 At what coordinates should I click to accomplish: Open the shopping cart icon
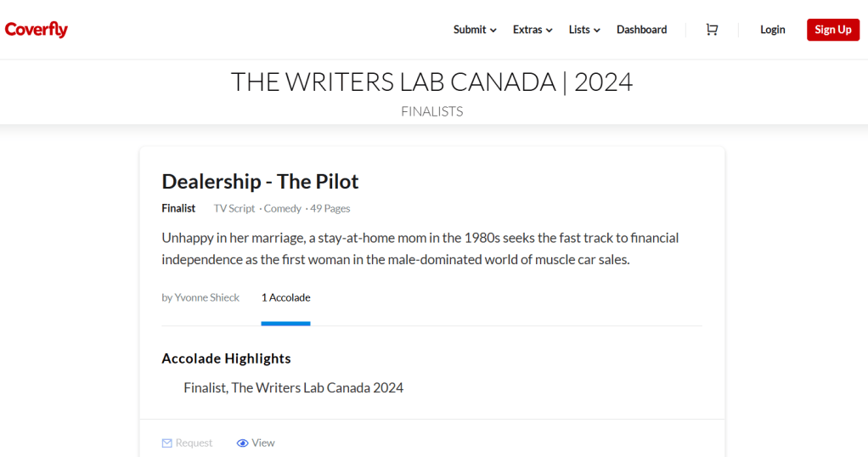(x=712, y=30)
